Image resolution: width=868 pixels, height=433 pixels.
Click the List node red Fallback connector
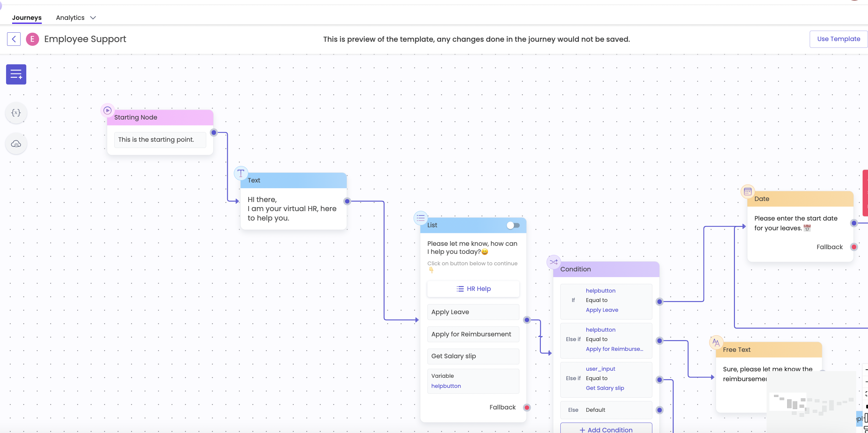527,407
